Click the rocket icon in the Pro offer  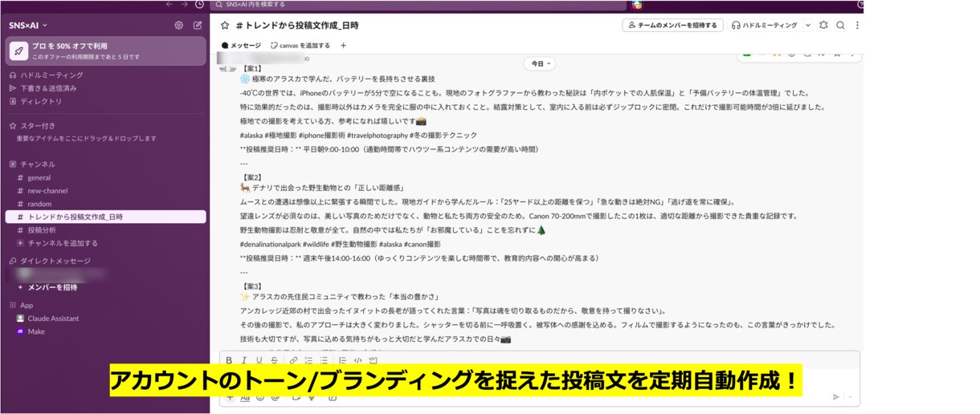[x=18, y=51]
